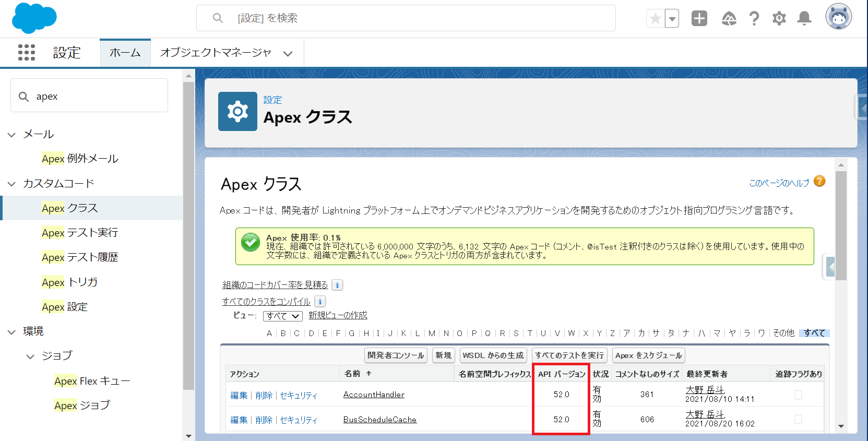Click the orange help question icon
The height and width of the screenshot is (441, 868).
point(819,181)
